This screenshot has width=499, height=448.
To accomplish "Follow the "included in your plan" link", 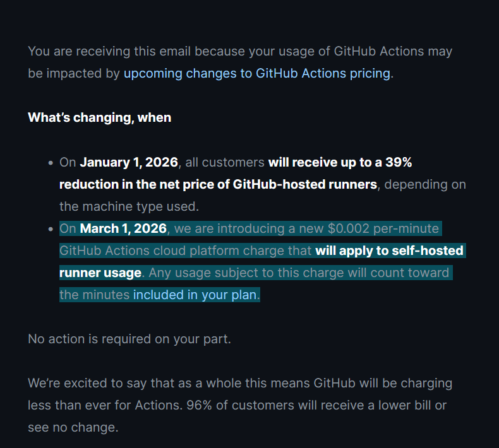I will 196,295.
